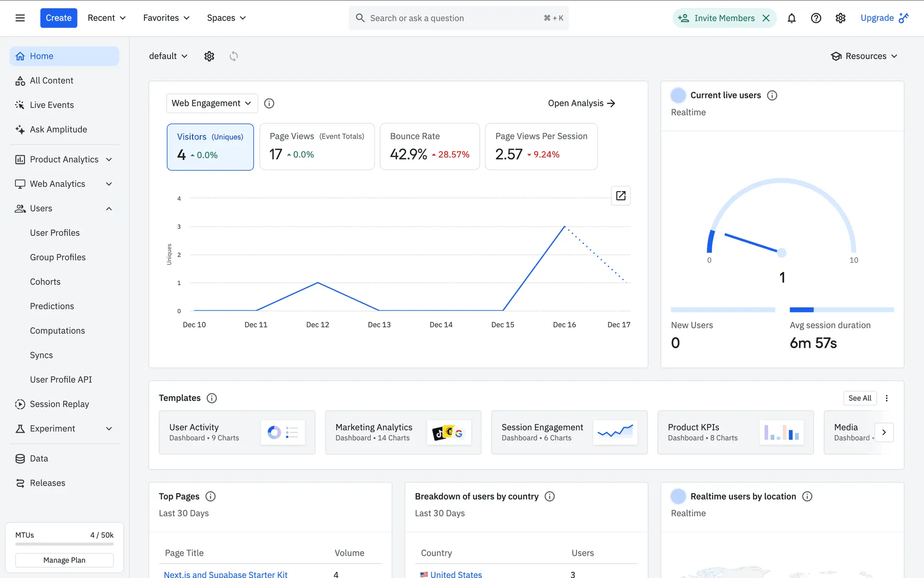Screen dimensions: 924x578
Task: Click the refresh icon beside default
Action: (234, 56)
